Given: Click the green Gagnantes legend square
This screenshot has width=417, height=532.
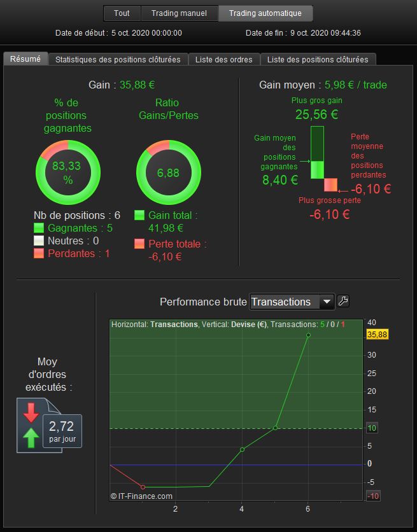Looking at the screenshot, I should point(39,228).
